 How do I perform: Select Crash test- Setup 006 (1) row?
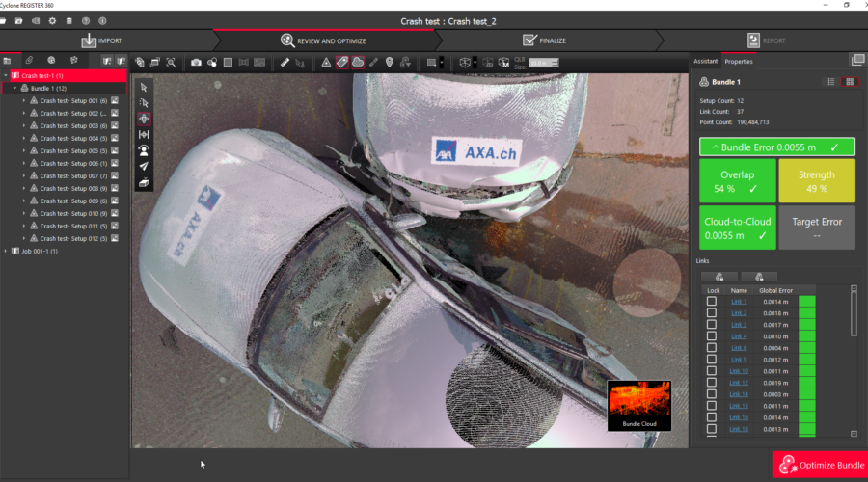tap(73, 163)
